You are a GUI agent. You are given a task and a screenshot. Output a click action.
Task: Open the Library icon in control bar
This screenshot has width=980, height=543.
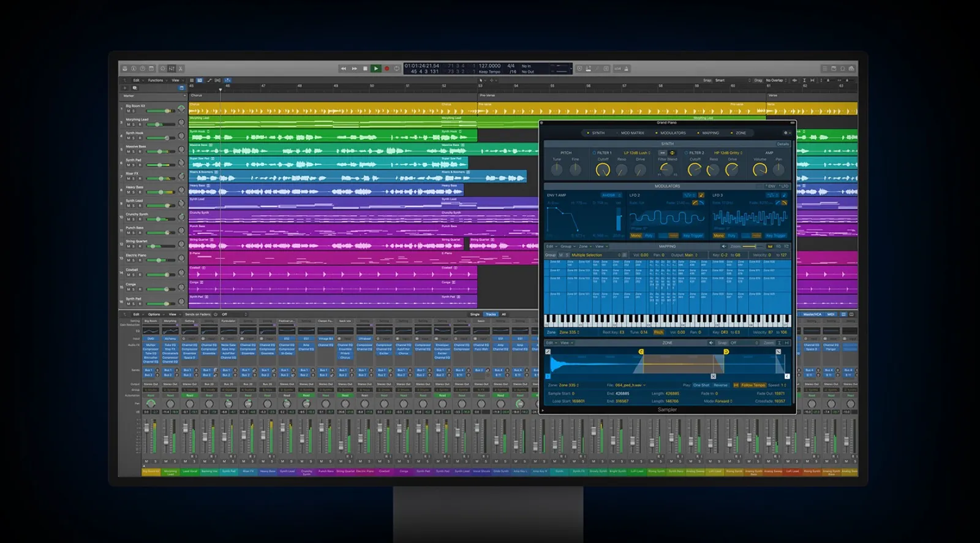click(x=125, y=69)
